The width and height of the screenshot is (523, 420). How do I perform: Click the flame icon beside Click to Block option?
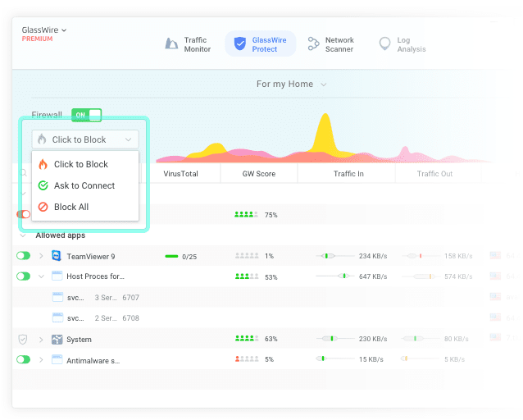43,164
